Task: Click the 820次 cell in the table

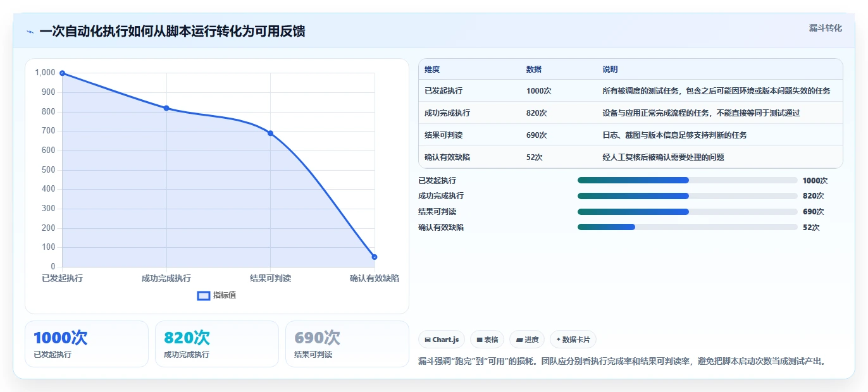Action: (x=536, y=113)
